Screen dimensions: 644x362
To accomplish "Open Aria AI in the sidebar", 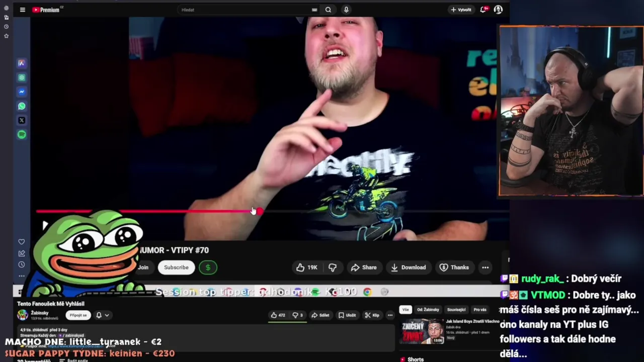I will coord(22,63).
